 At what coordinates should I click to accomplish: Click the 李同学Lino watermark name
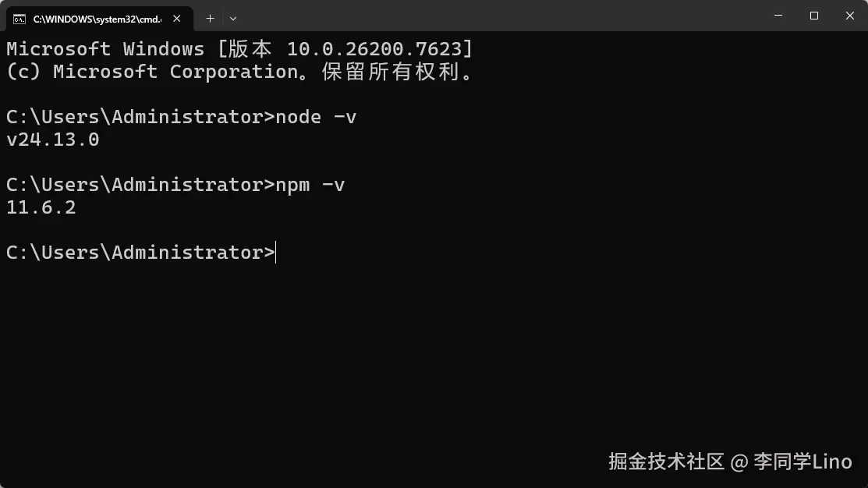(x=802, y=461)
